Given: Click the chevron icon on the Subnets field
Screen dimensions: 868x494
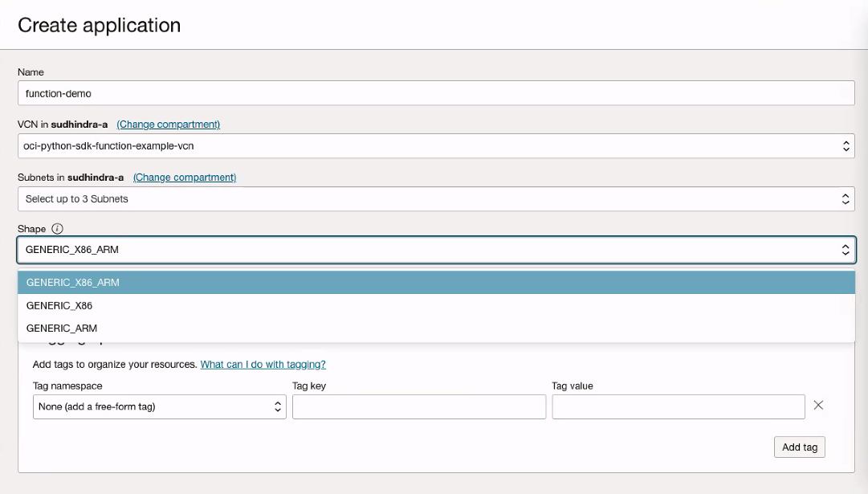Looking at the screenshot, I should click(x=846, y=198).
